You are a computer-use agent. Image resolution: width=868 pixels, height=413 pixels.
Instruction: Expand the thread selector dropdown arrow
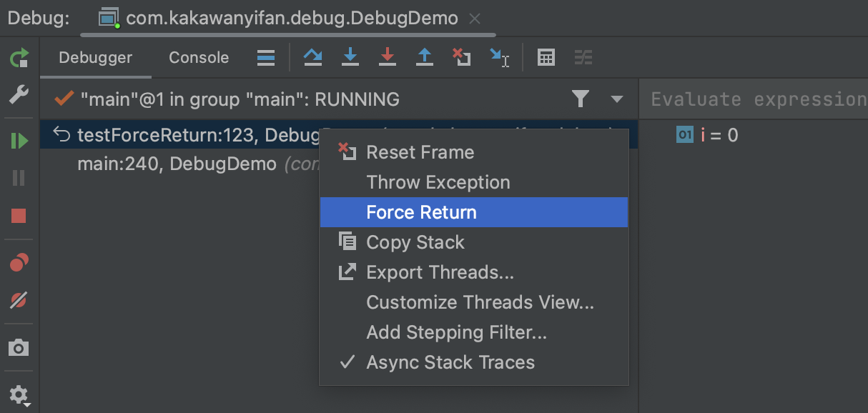(x=616, y=99)
